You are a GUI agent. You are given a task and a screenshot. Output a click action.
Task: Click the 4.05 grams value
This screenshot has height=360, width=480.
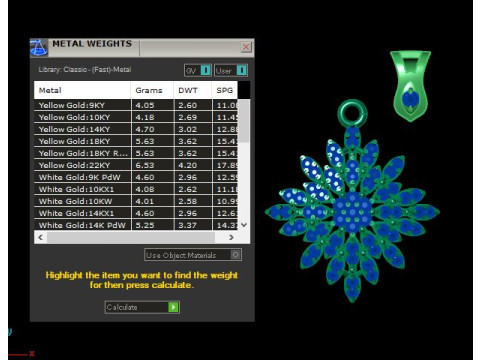click(x=145, y=105)
